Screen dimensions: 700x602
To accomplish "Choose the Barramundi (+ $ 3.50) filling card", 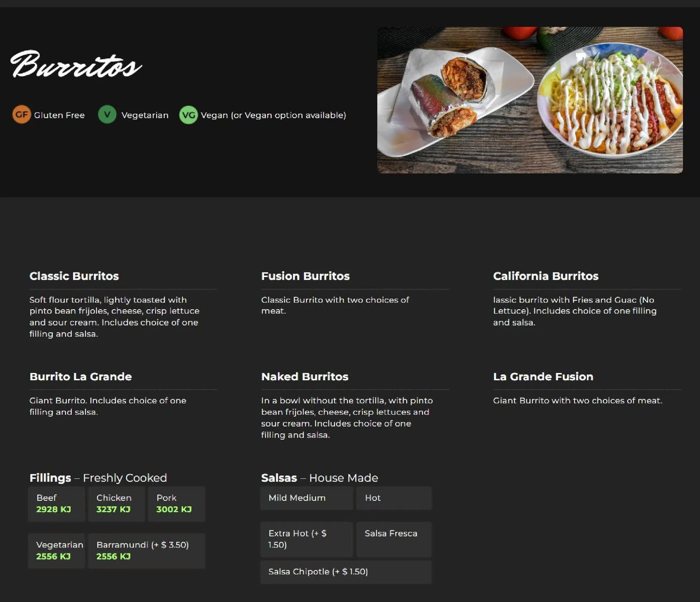I will coord(146,551).
